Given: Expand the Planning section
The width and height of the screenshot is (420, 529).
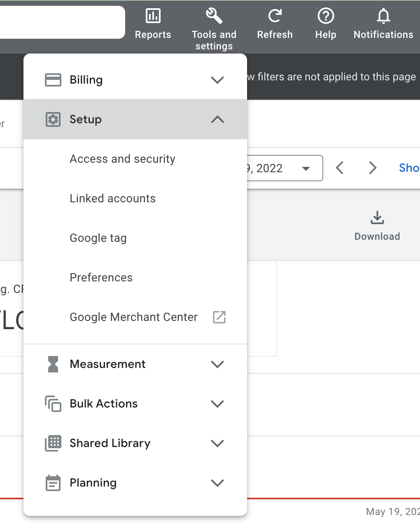Looking at the screenshot, I should tap(217, 483).
